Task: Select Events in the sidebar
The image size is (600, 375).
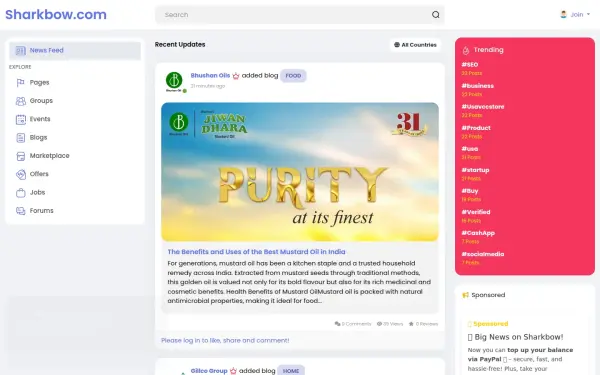Action: coord(40,119)
